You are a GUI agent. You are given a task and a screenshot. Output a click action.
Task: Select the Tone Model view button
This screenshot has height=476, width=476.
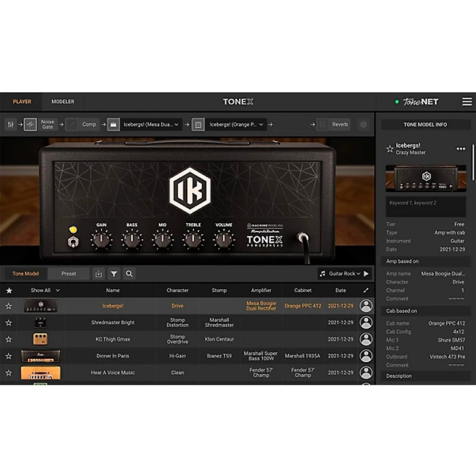tap(26, 274)
